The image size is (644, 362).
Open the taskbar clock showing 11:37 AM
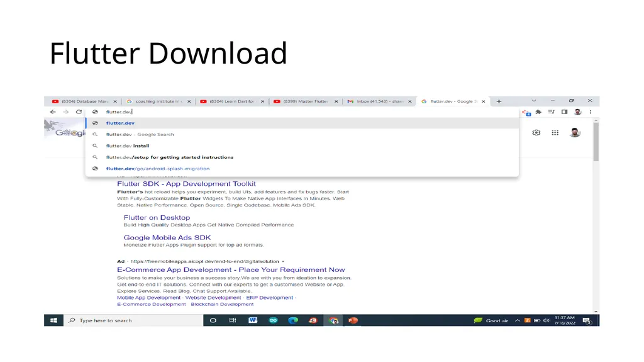pos(565,320)
